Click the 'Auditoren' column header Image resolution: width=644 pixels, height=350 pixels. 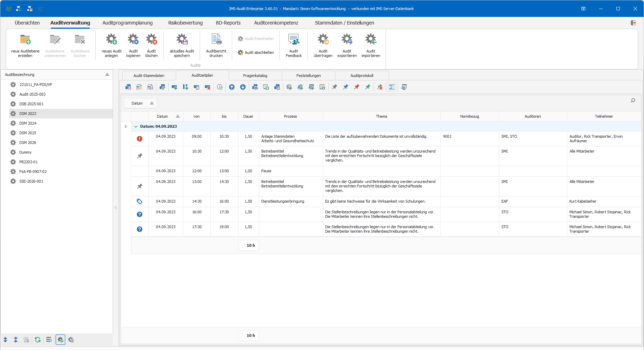[x=533, y=116]
